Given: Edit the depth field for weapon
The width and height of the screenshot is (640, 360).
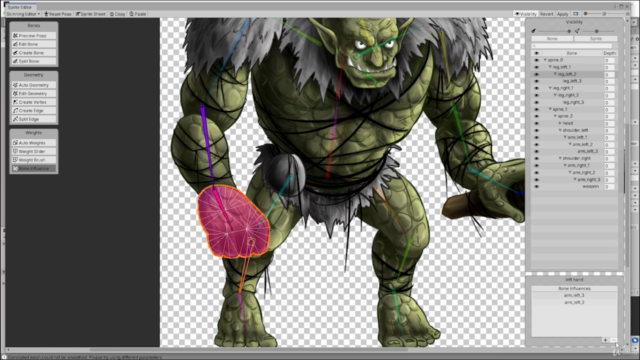Looking at the screenshot, I should [609, 187].
